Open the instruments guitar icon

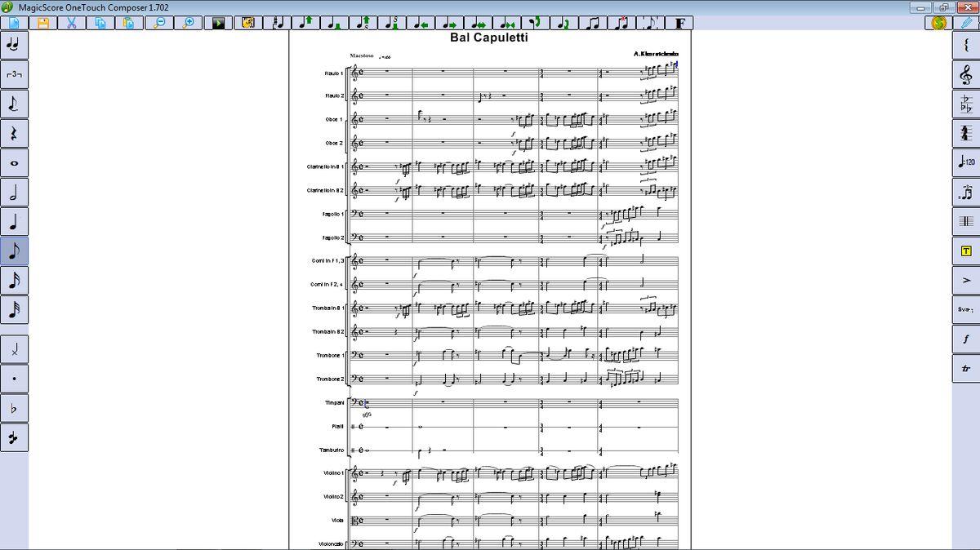click(x=247, y=23)
